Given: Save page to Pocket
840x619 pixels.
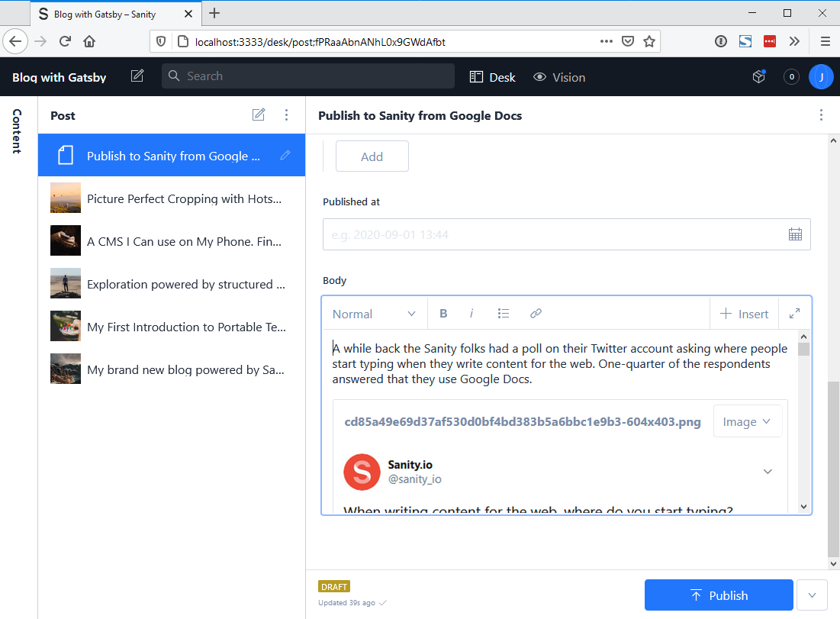Looking at the screenshot, I should point(628,41).
